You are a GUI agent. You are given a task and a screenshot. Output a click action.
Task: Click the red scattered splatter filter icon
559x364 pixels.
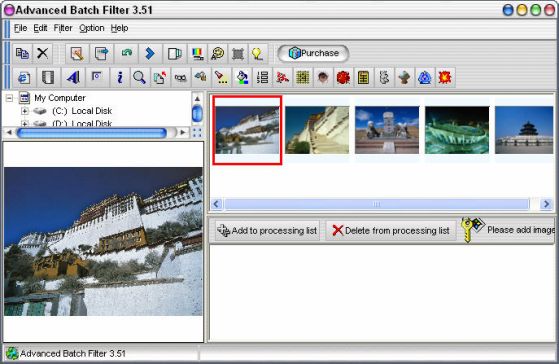pos(282,77)
